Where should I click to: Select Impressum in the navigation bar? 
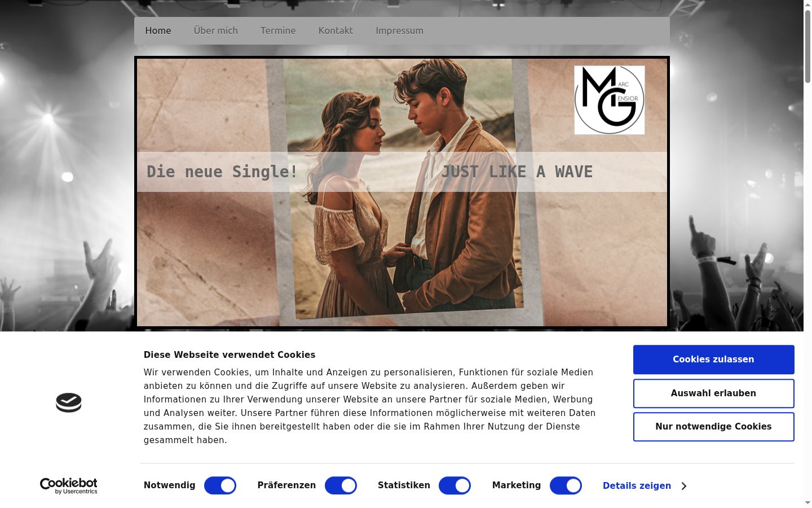[399, 30]
